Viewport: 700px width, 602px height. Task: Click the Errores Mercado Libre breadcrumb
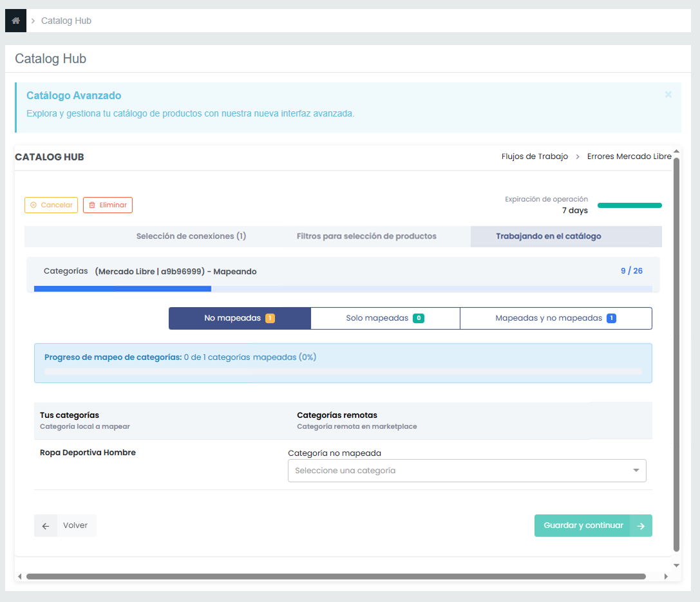629,156
